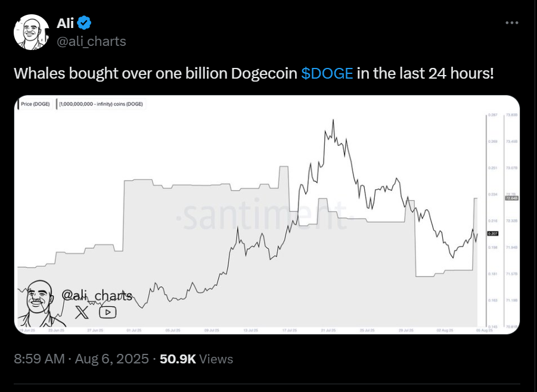Click the 72.648 holdings value marker
Image resolution: width=537 pixels, height=392 pixels.
512,197
